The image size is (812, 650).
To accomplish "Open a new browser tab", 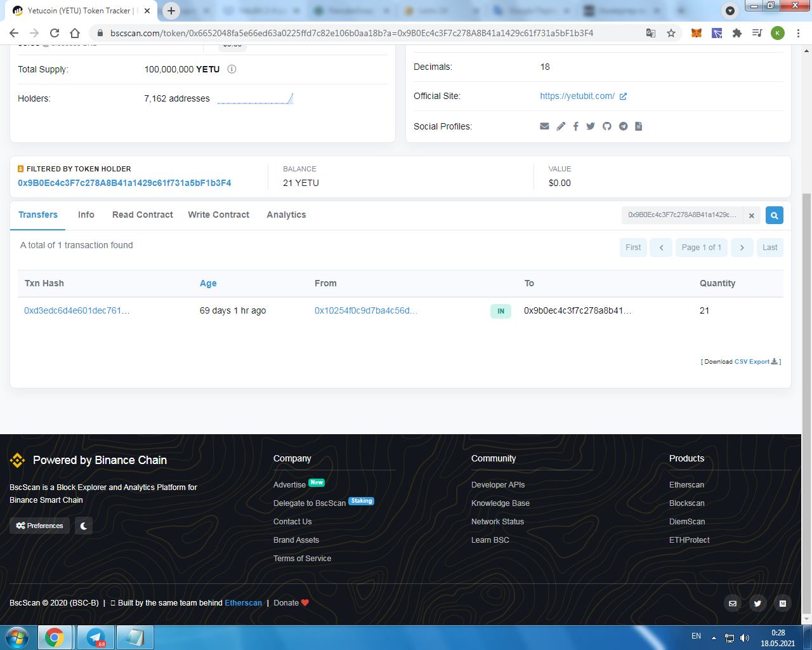I will [x=171, y=11].
